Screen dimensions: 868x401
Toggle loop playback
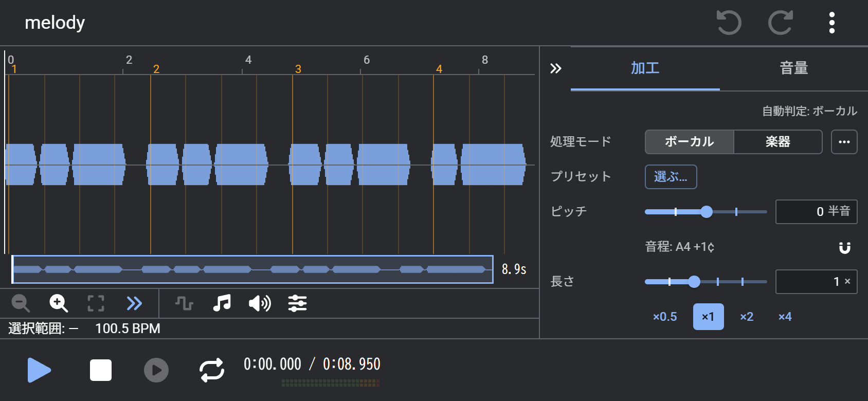click(212, 370)
